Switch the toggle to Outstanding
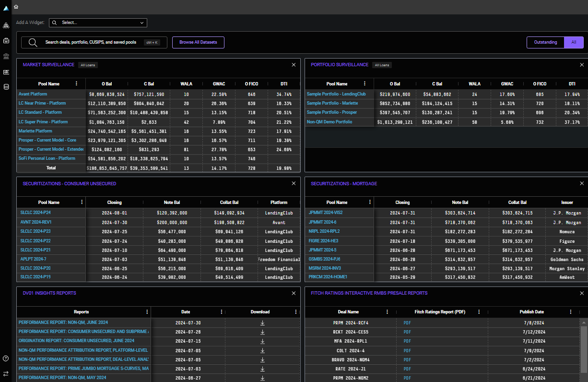Viewport: 588px width, 382px height. tap(546, 42)
